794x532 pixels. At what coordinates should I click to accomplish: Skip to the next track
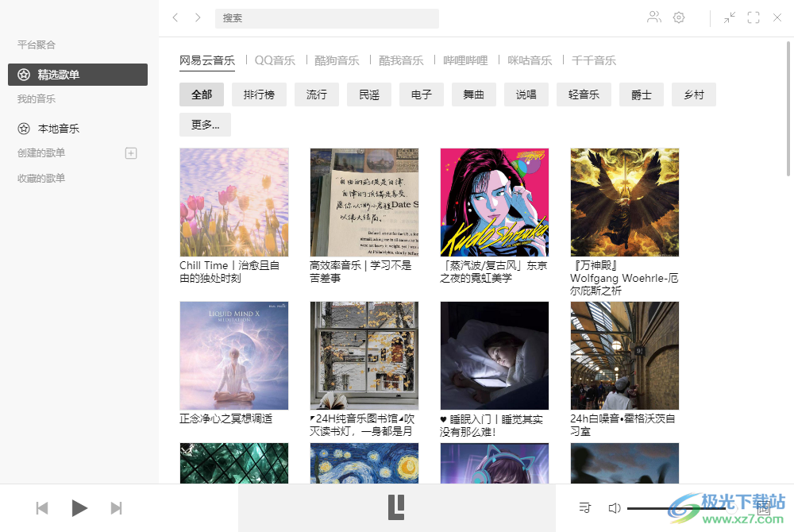[x=117, y=508]
